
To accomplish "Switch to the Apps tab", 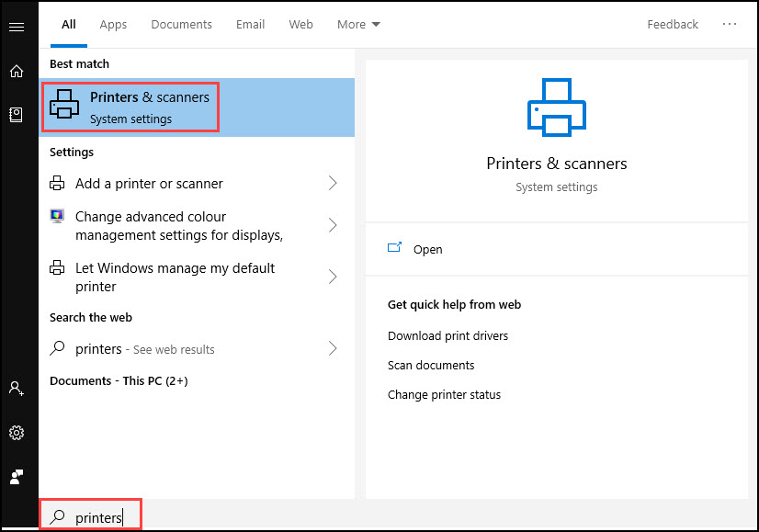I will point(113,25).
